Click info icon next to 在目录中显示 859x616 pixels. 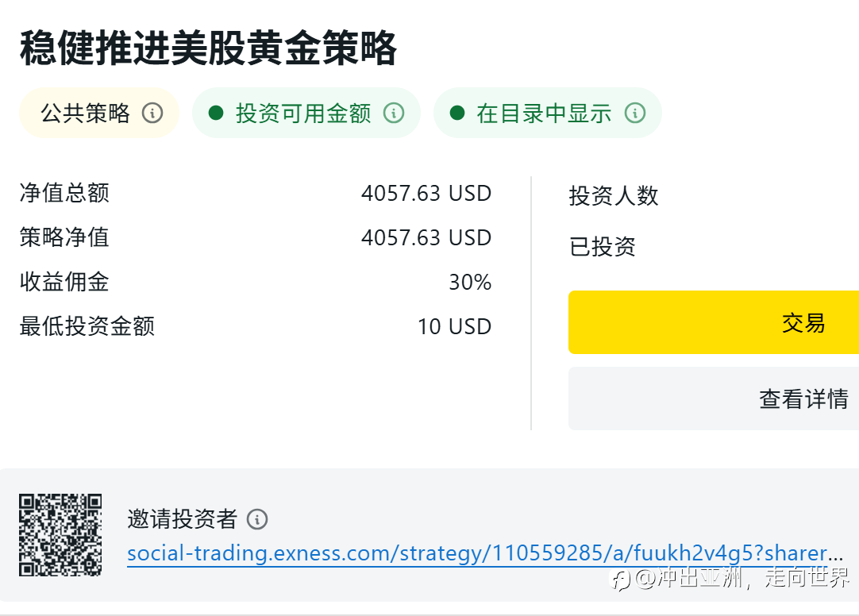(x=635, y=114)
